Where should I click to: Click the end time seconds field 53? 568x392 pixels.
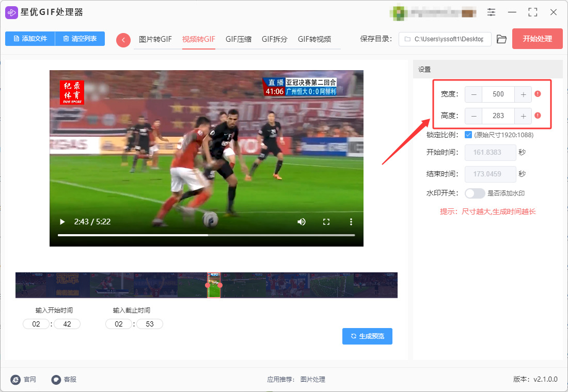click(150, 324)
